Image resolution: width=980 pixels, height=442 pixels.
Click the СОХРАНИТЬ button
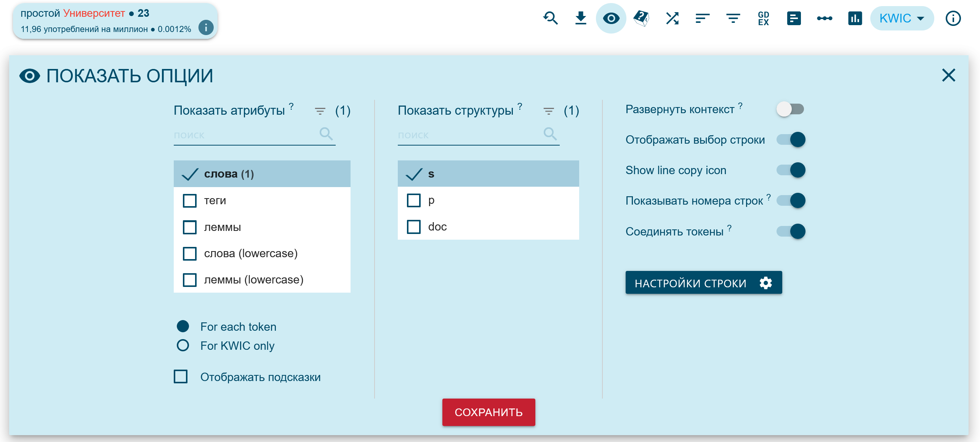(x=490, y=412)
